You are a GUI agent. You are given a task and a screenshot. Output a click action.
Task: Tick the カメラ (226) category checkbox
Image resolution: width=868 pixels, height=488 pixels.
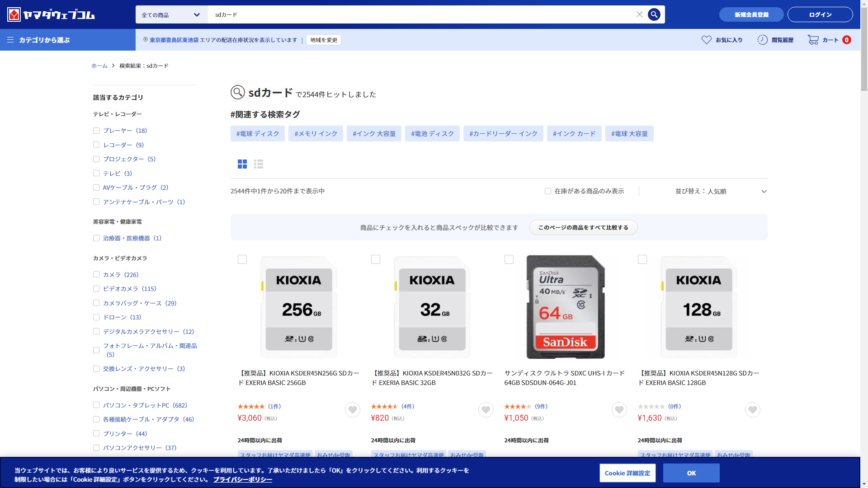[96, 274]
